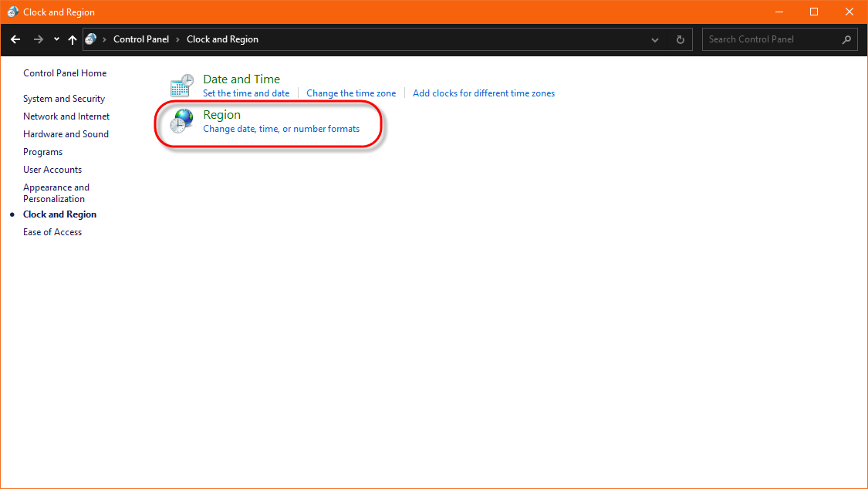Image resolution: width=868 pixels, height=489 pixels.
Task: Expand chevron after Control Panel breadcrumb
Action: (177, 40)
